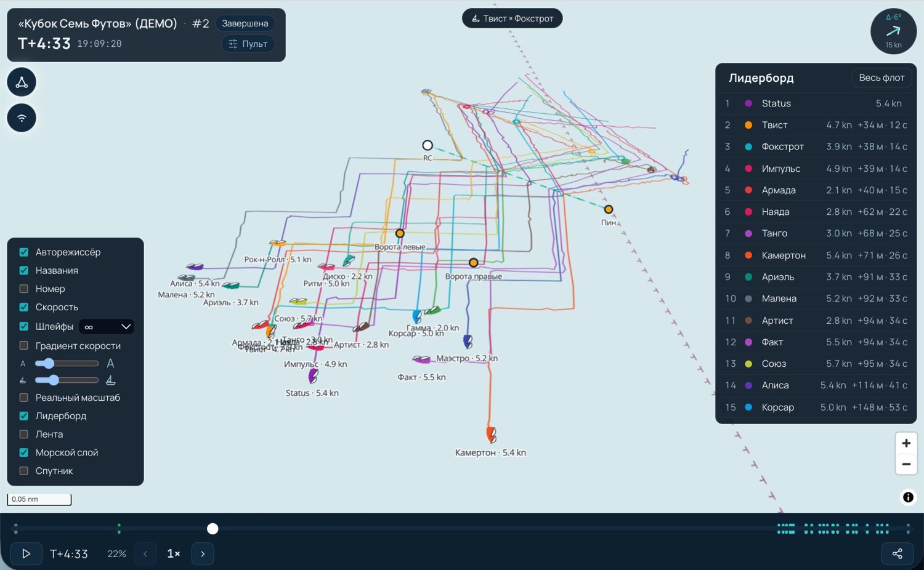Toggle the Скорость checkbox
This screenshot has width=924, height=570.
coord(24,307)
